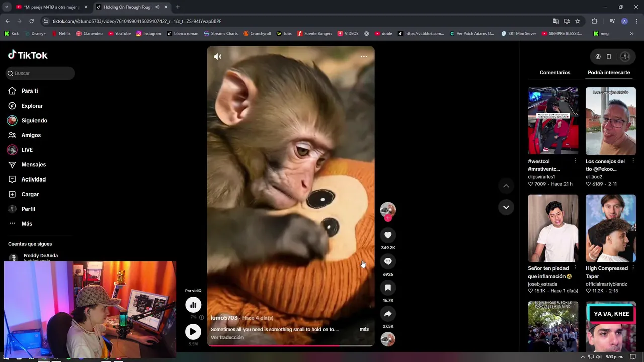Open get app phone icon
Screen dimensions: 644x362
click(609, 57)
